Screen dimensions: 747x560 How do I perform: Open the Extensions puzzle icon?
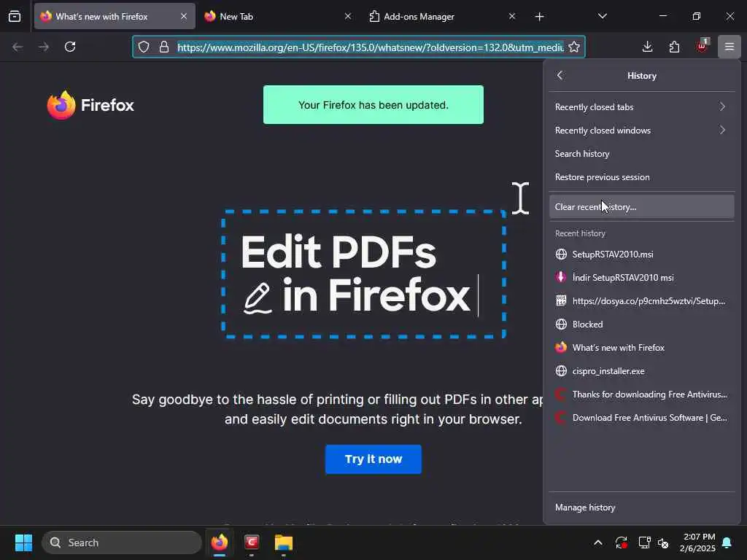point(674,47)
